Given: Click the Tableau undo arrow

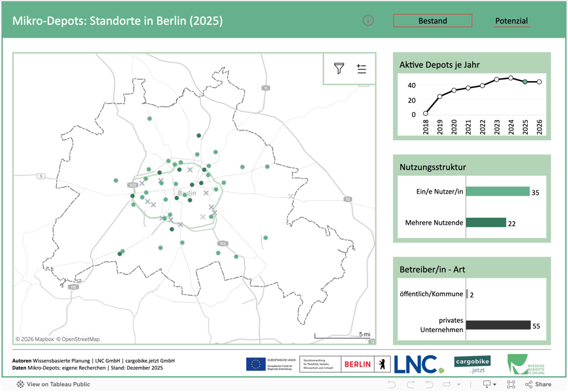Looking at the screenshot, I should coord(392,384).
